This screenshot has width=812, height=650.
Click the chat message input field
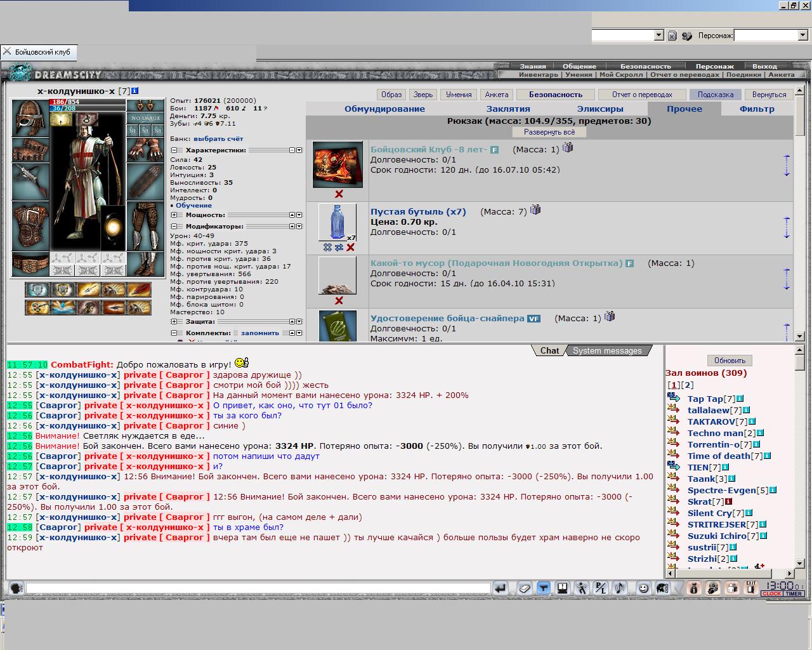coord(258,588)
